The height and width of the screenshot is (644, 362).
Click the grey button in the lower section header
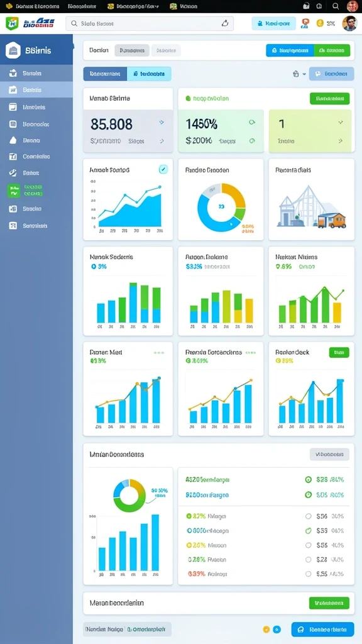tap(329, 454)
